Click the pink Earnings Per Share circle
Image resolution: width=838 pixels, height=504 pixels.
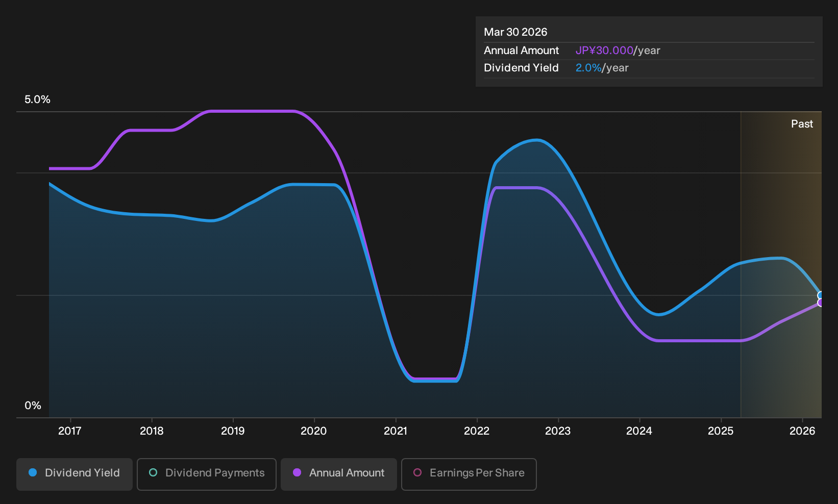(x=417, y=473)
